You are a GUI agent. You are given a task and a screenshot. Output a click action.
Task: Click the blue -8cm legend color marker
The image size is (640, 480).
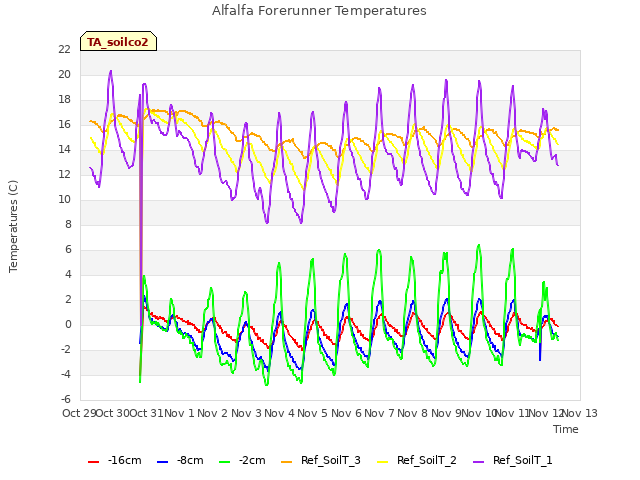click(x=162, y=462)
